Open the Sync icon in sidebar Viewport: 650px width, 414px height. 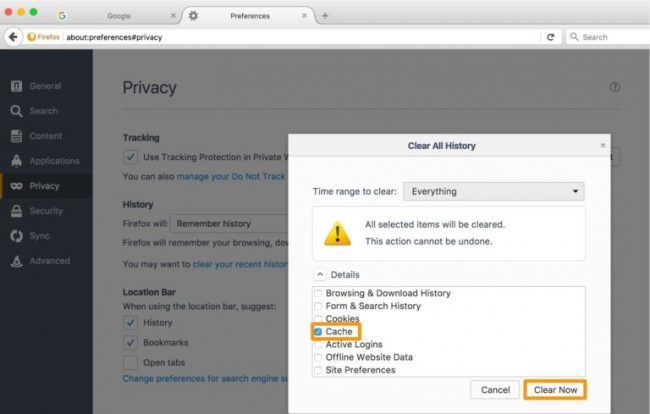16,236
